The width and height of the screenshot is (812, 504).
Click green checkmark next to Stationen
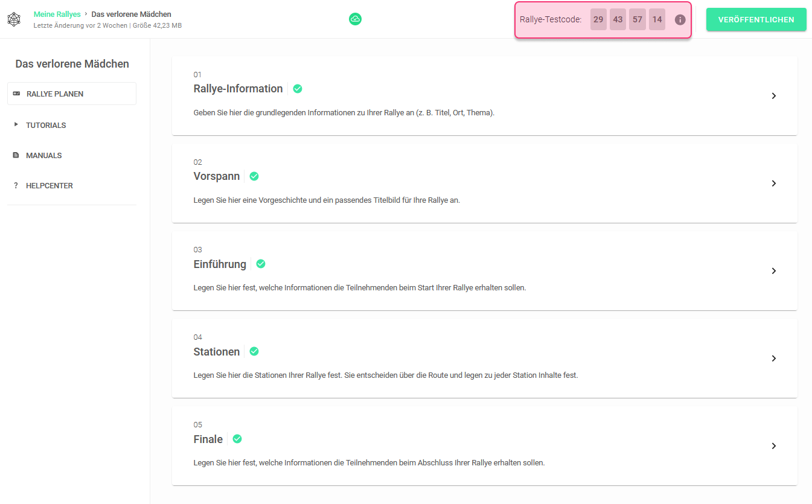click(x=254, y=351)
